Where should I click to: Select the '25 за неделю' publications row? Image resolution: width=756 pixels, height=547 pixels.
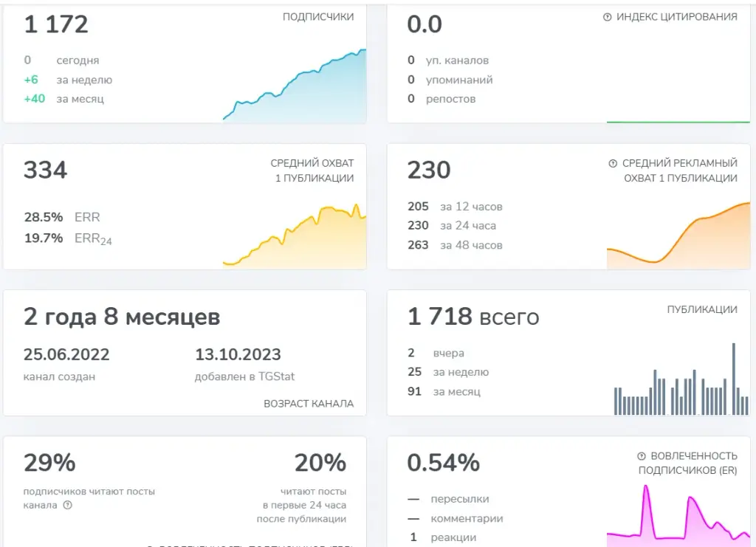point(448,372)
